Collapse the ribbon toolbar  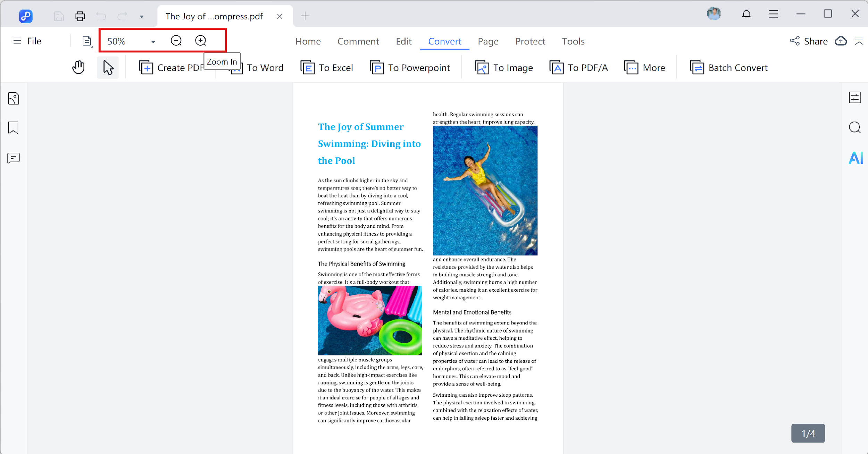click(x=859, y=41)
